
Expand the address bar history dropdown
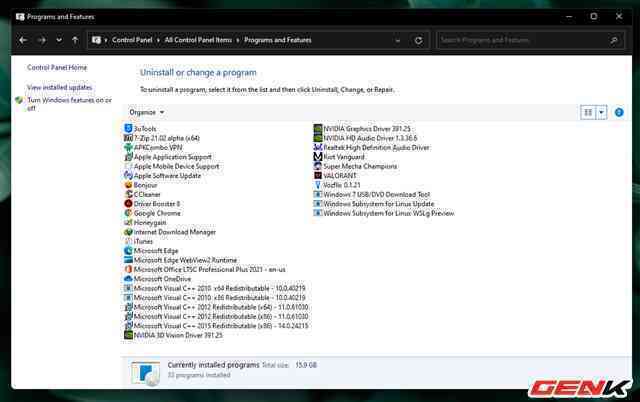click(x=398, y=40)
